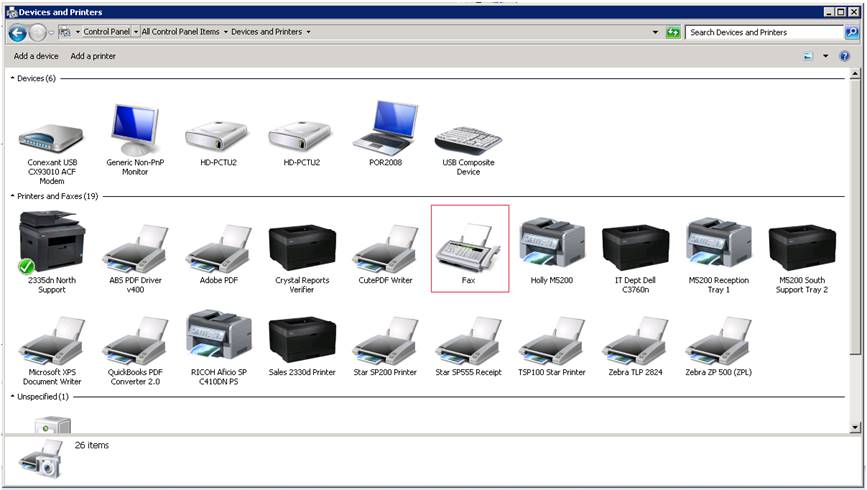Select the Sales 2330d Printer

point(302,347)
